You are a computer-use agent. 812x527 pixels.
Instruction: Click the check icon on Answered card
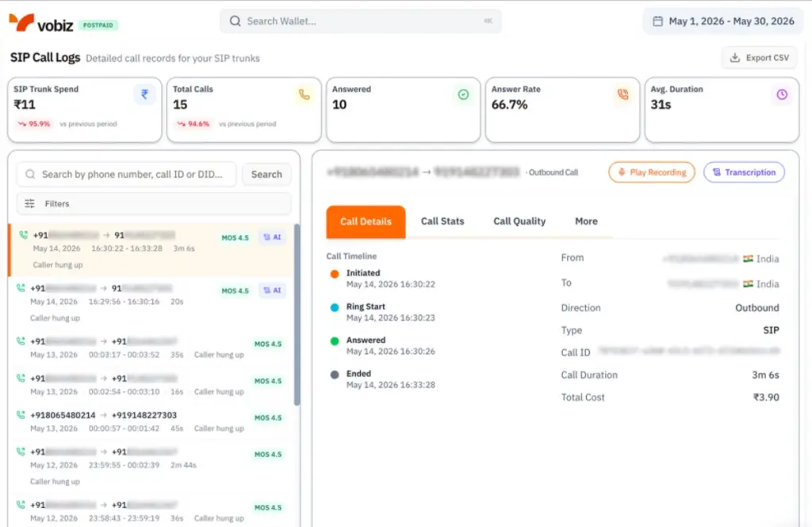click(463, 94)
